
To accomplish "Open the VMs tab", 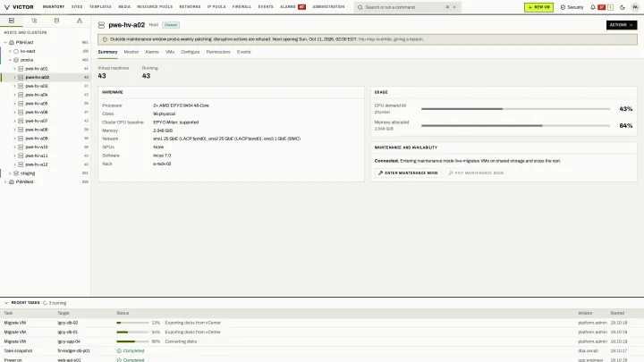I will [170, 52].
